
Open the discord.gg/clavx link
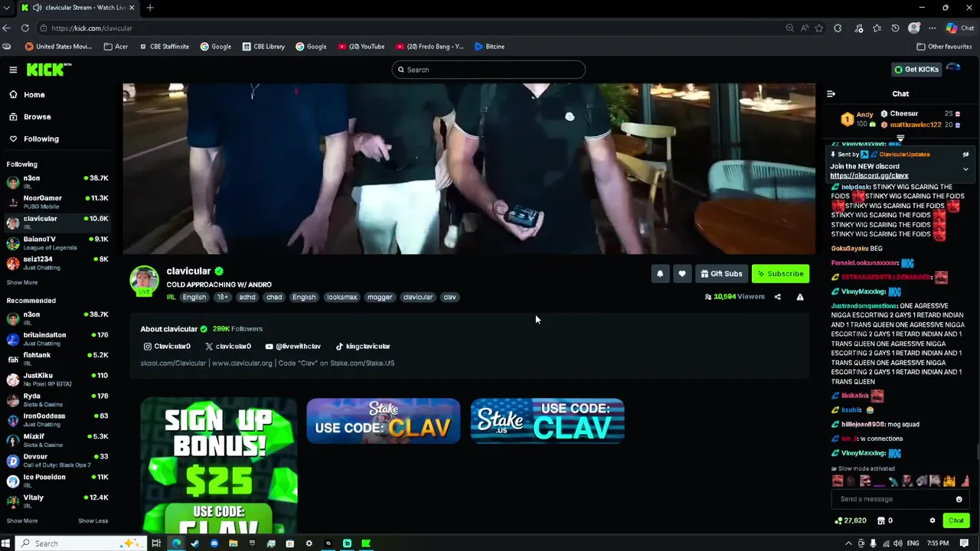click(869, 176)
